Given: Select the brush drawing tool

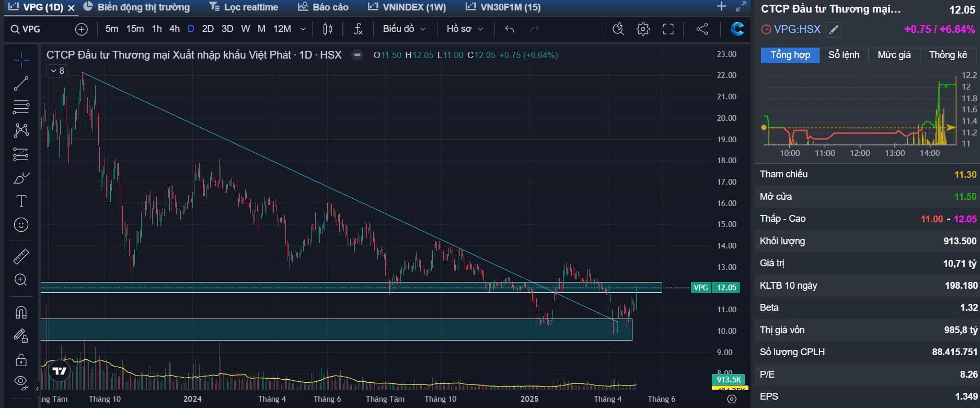Looking at the screenshot, I should click(x=21, y=178).
